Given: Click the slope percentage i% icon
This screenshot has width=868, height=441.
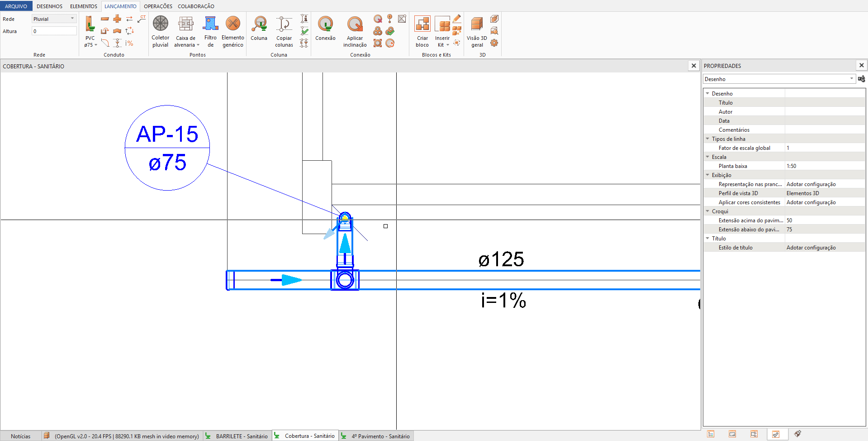Looking at the screenshot, I should coord(129,43).
